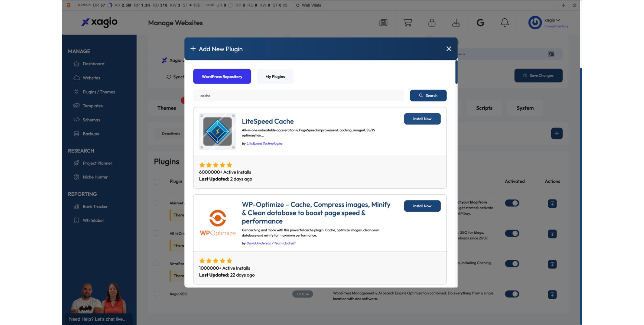Click the Add New Plugin dialog scrollbar
The width and height of the screenshot is (644, 325).
456,72
